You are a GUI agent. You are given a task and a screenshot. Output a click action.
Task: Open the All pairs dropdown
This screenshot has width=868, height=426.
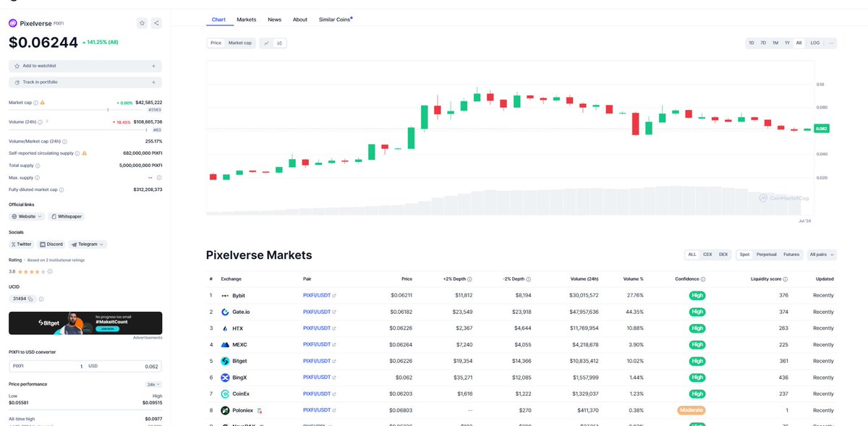point(822,255)
